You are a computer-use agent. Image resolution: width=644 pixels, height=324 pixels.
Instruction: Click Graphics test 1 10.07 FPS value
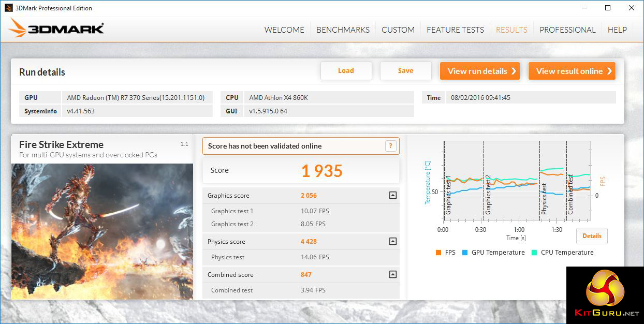(x=315, y=211)
